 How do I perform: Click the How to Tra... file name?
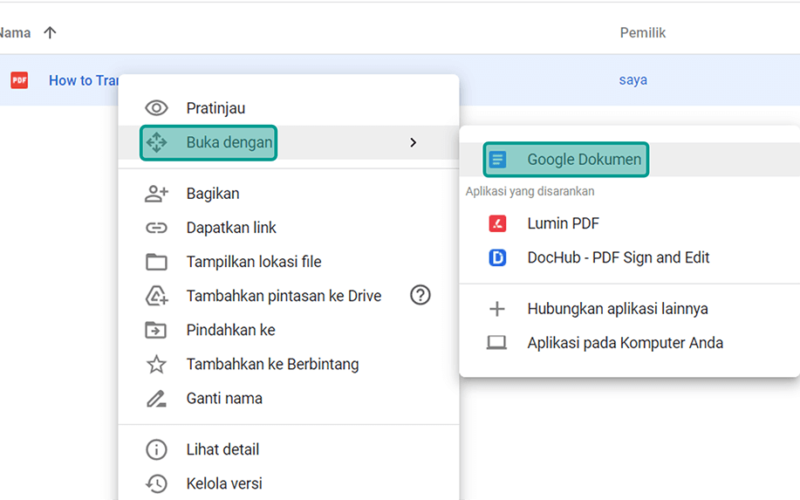coord(84,81)
